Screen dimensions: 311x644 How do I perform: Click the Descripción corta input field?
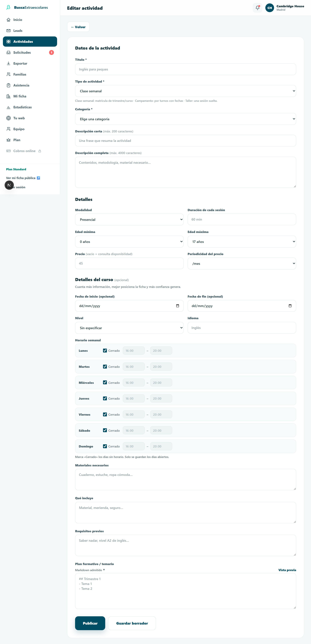coord(186,141)
